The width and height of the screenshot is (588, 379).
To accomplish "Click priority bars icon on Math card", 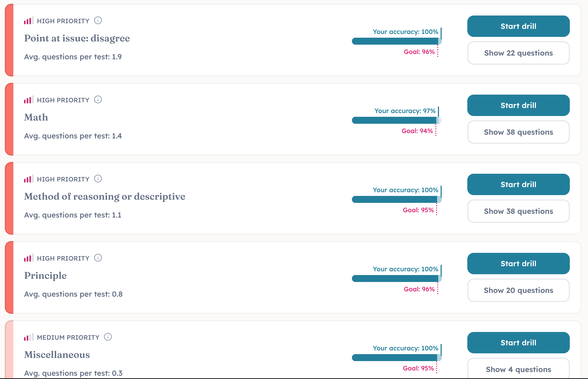I will tap(29, 100).
